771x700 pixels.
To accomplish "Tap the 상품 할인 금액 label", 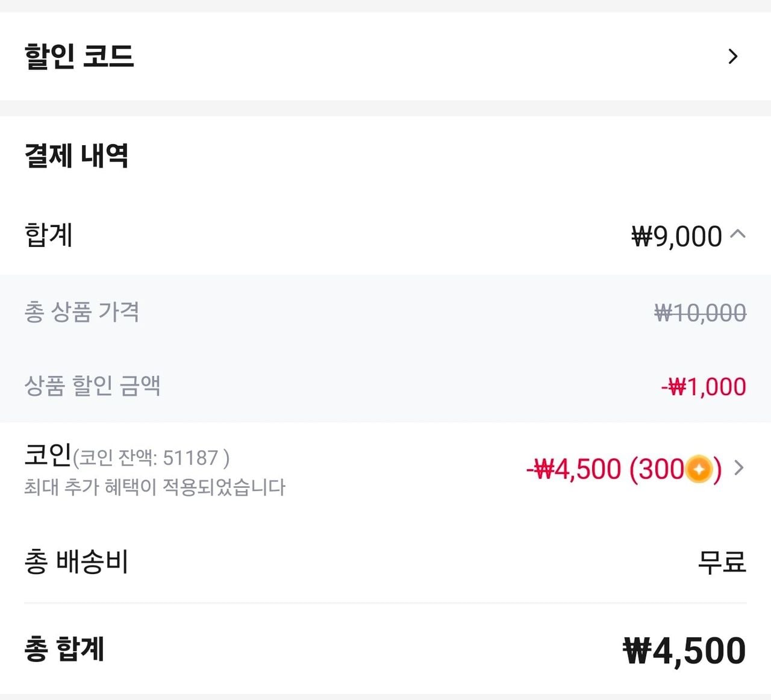I will (92, 386).
